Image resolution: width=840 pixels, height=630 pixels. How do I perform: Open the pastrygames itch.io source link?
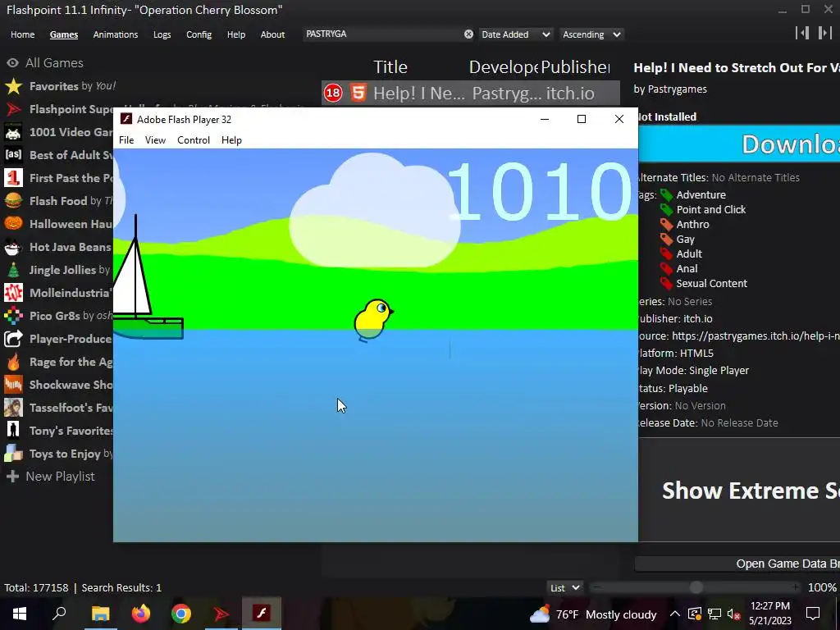click(756, 336)
